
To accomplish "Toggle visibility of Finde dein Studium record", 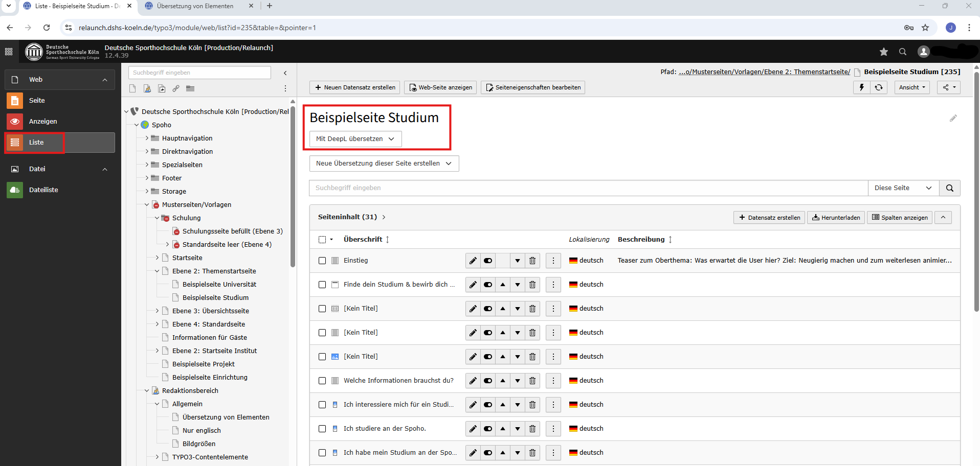I will (x=488, y=285).
